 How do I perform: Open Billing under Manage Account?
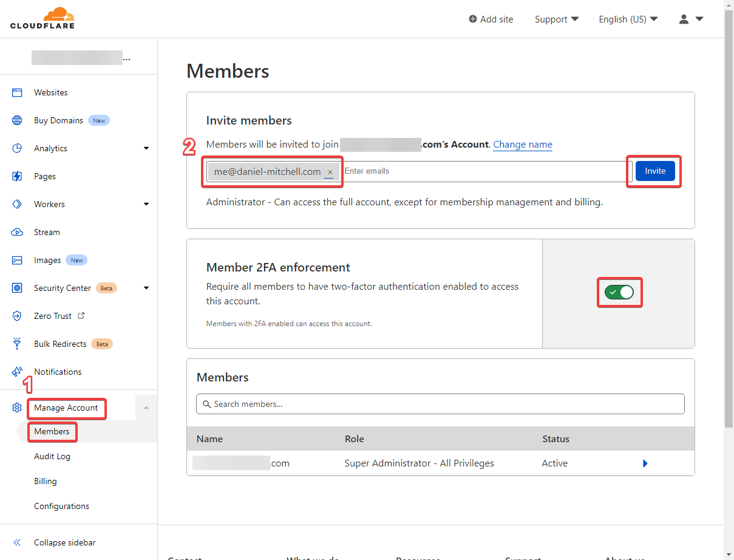[x=46, y=481]
